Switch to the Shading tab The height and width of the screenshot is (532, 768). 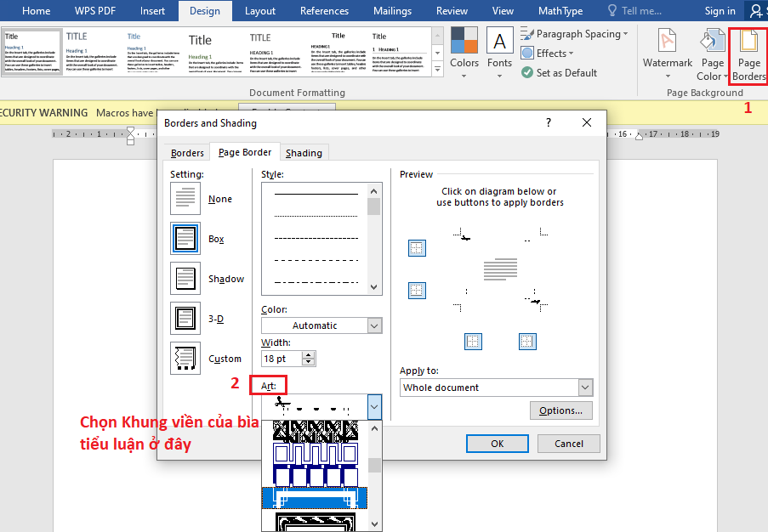[x=304, y=153]
